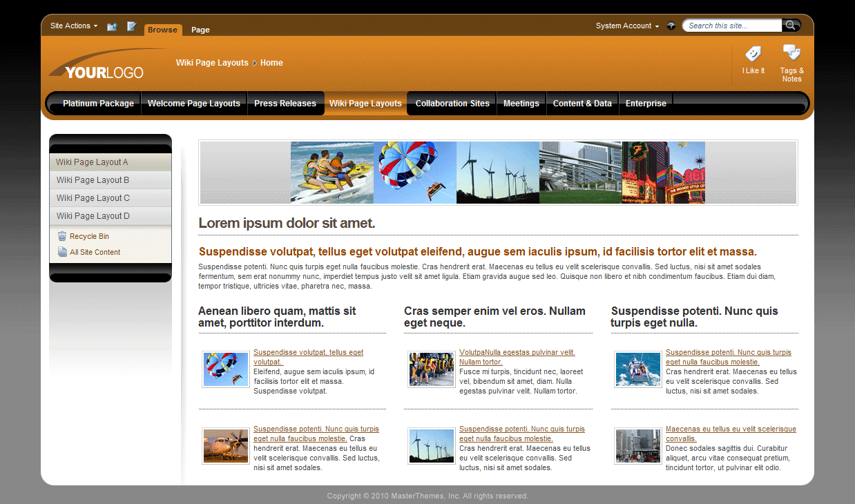This screenshot has width=855, height=504.
Task: Click the parasailing banner thumbnail
Action: (414, 173)
